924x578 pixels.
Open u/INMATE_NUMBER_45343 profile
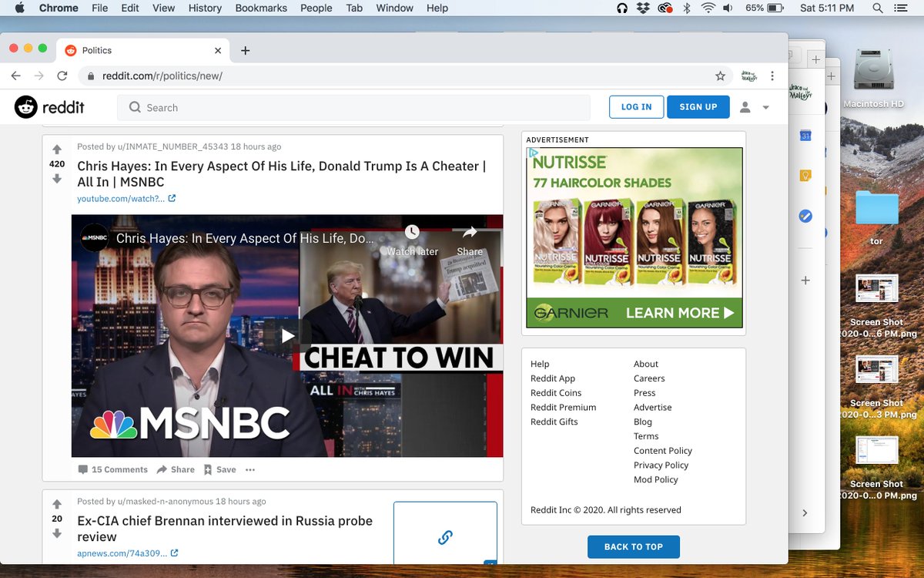pos(172,146)
